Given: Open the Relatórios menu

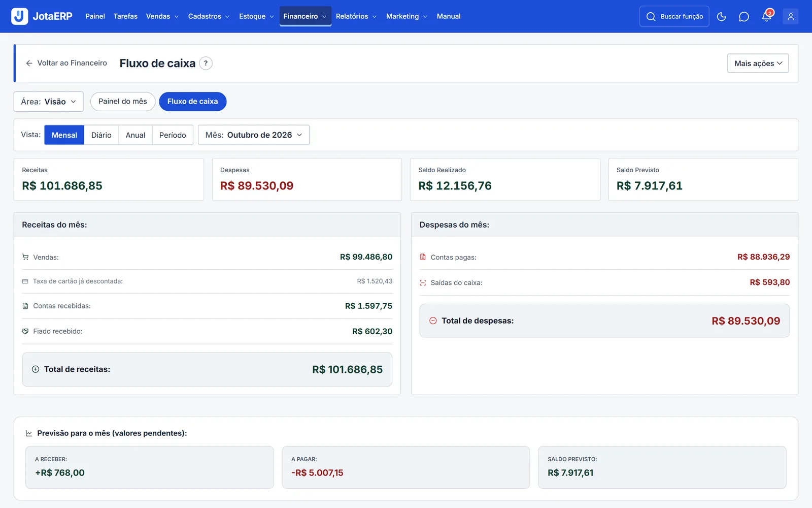Looking at the screenshot, I should 356,16.
